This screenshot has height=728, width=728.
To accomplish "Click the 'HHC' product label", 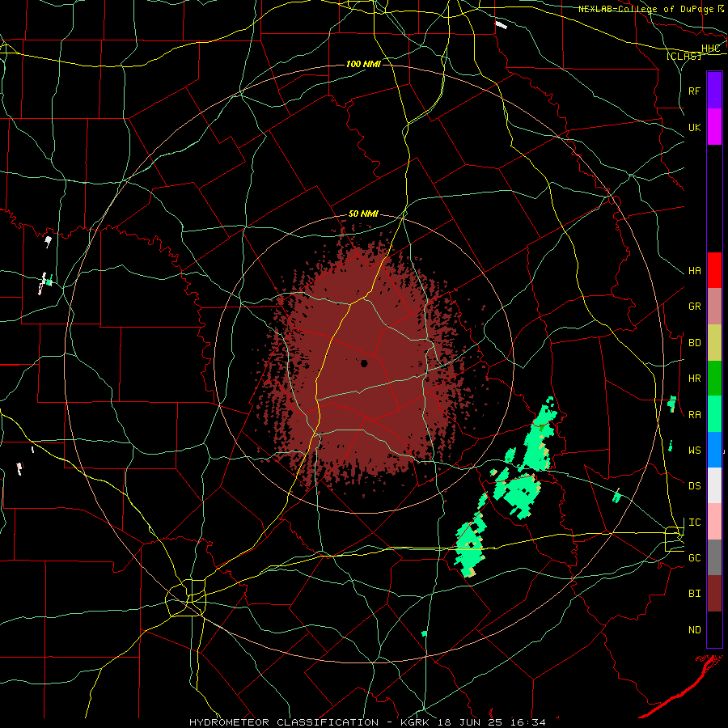I will point(710,49).
